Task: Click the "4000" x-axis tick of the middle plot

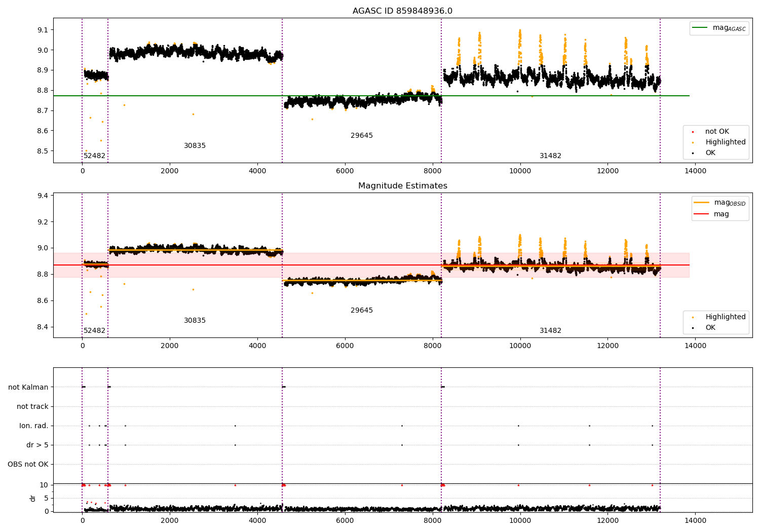Action: pyautogui.click(x=257, y=346)
